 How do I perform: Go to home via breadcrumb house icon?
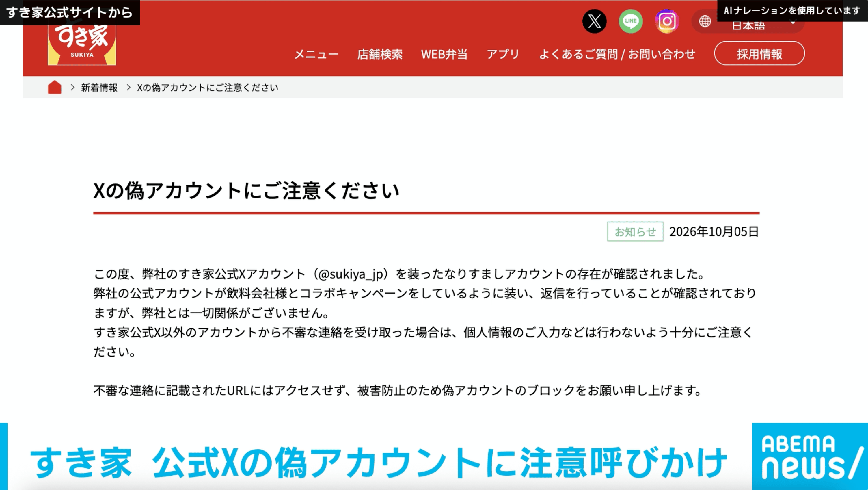pos(55,87)
